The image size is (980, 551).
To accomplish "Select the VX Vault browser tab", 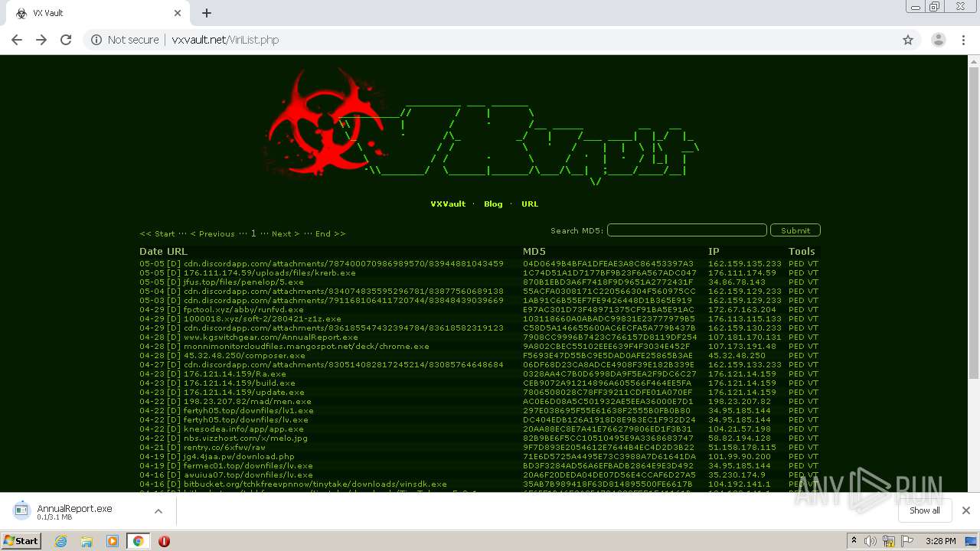I will point(98,13).
